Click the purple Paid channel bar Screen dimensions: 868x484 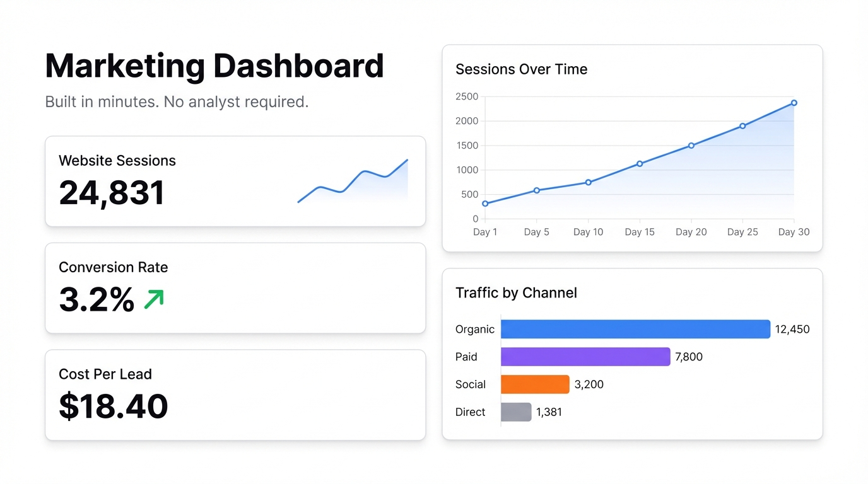pyautogui.click(x=585, y=357)
